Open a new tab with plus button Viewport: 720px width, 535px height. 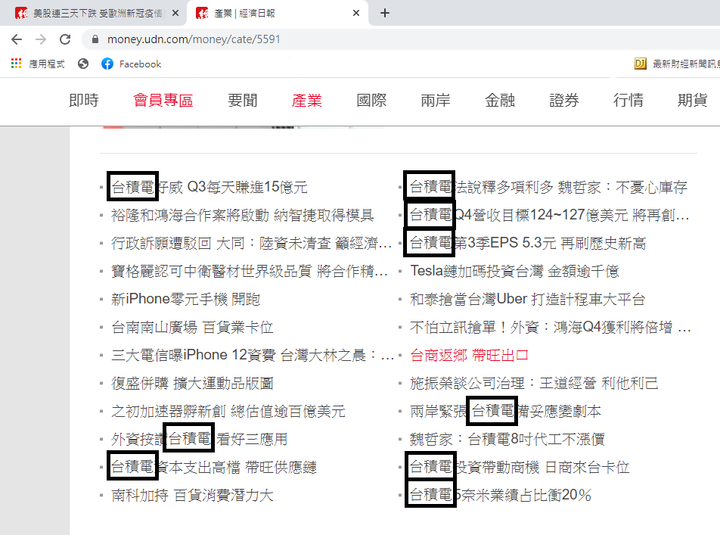click(x=385, y=13)
